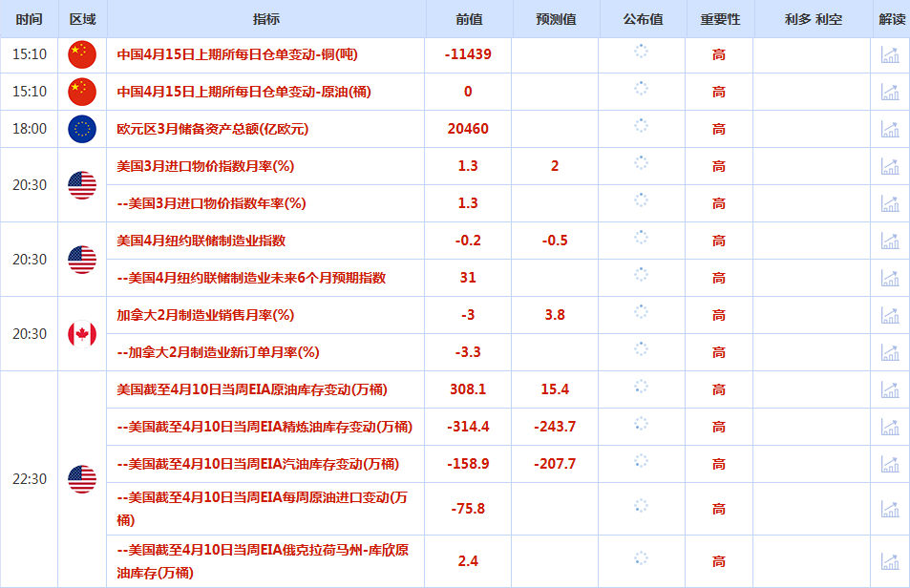Click chart icon for EIA crude inventory change row
Screen dimensions: 910x588
890,390
